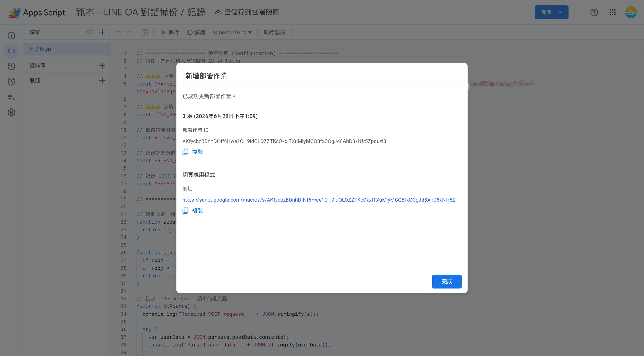
Task: Click the copy icon under 部署作業 ID
Action: tap(185, 152)
